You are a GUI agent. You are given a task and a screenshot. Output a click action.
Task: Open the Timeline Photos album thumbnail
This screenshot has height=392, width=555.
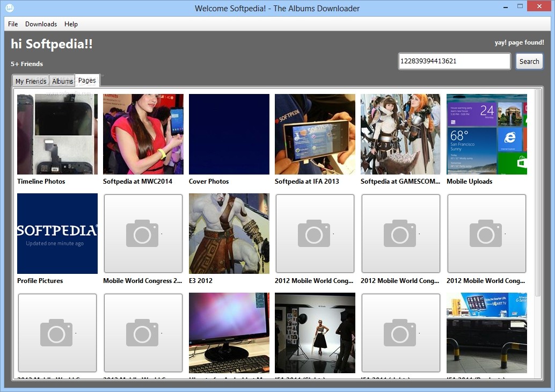click(x=57, y=134)
